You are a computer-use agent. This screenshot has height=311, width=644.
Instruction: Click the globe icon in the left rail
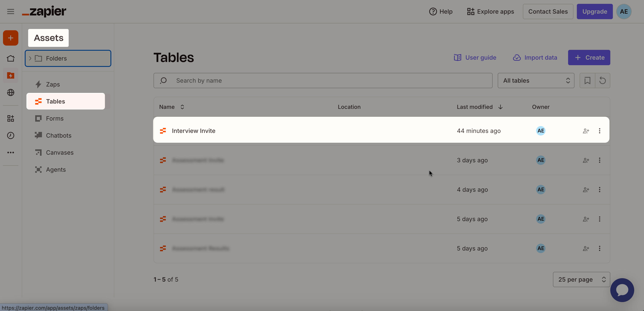coord(10,92)
